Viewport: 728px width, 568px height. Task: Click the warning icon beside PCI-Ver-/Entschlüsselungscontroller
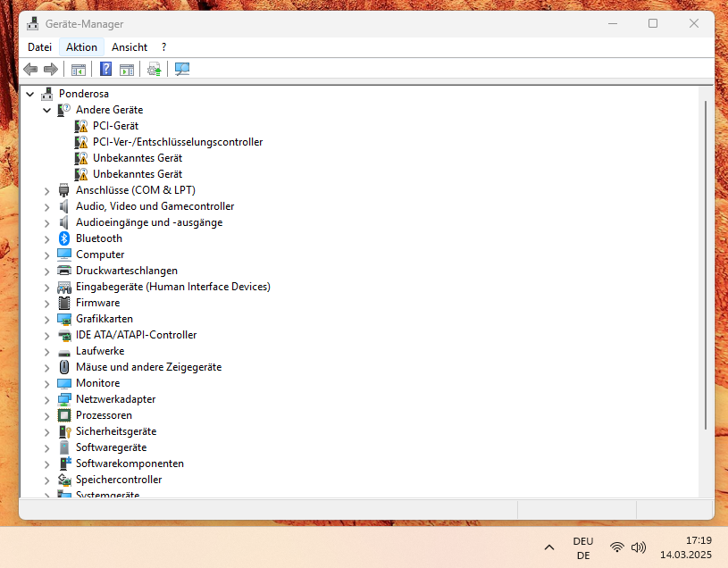point(80,142)
